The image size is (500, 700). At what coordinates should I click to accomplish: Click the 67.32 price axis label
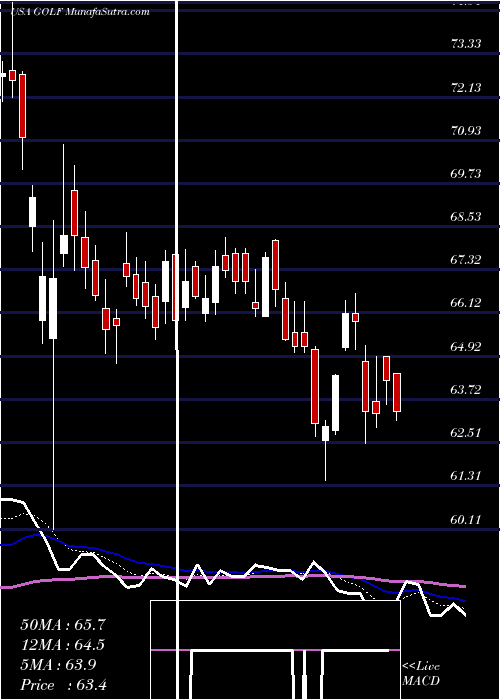click(466, 259)
